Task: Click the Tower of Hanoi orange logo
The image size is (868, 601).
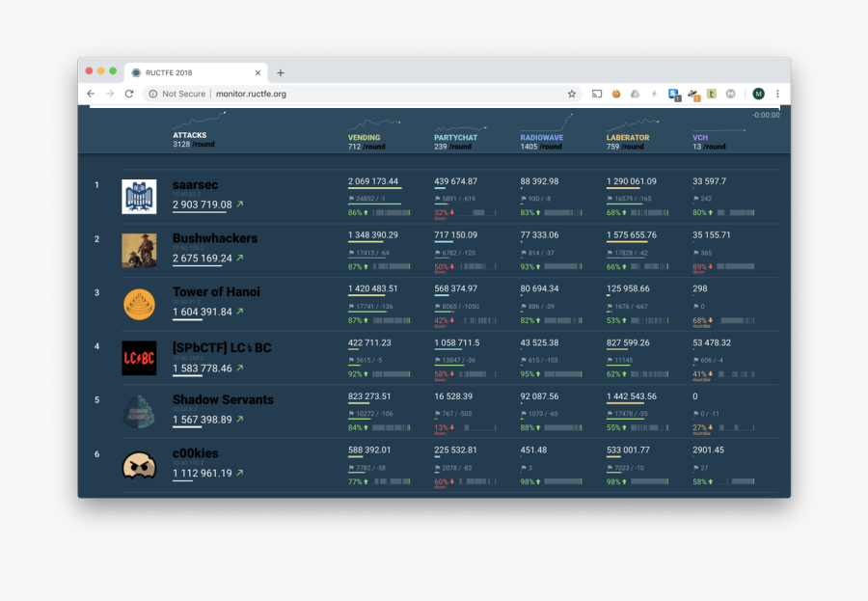Action: 139,304
